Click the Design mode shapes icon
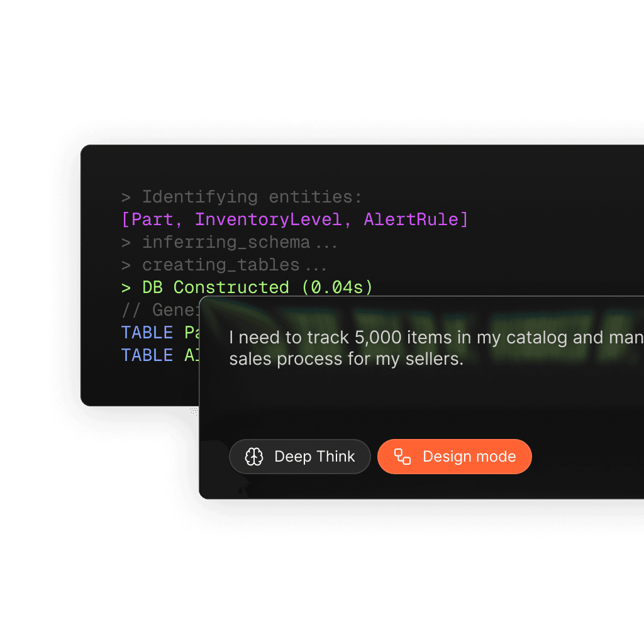 pos(402,457)
